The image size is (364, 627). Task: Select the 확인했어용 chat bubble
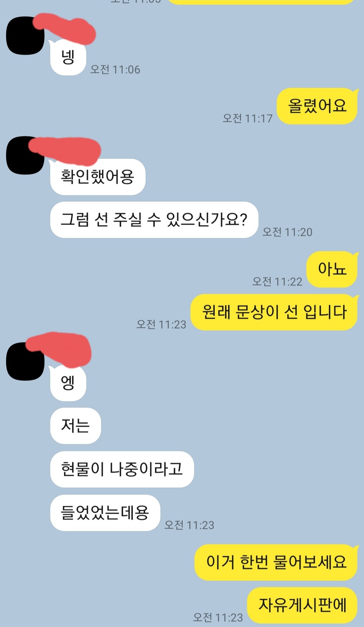click(x=98, y=177)
